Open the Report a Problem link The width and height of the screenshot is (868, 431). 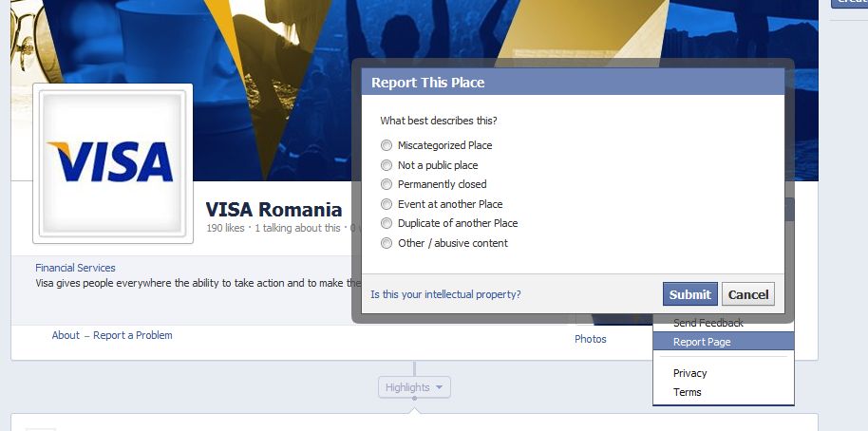pyautogui.click(x=133, y=335)
